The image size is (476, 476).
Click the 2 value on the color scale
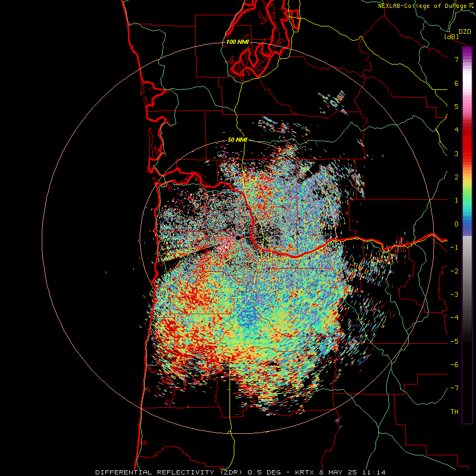(x=456, y=177)
